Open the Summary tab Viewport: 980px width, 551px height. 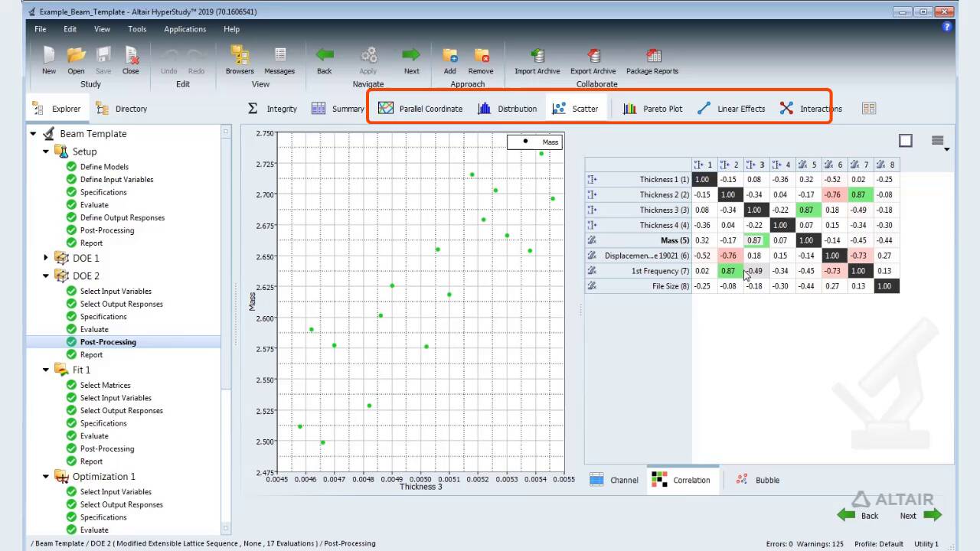coord(338,109)
